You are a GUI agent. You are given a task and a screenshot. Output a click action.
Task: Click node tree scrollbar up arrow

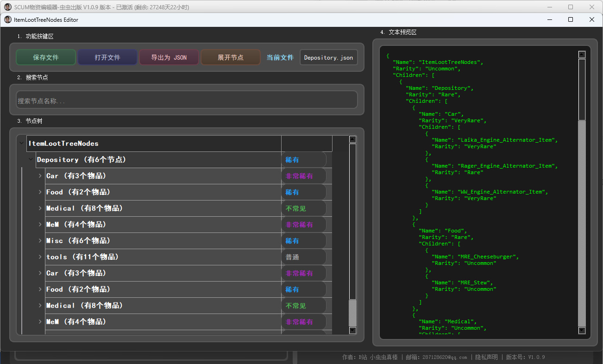point(352,139)
